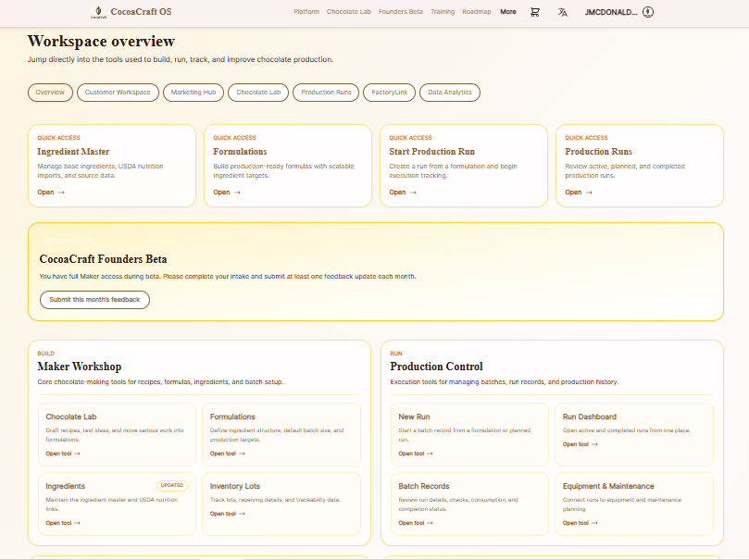
Task: Click the Ingredient Master card title
Action: click(73, 152)
